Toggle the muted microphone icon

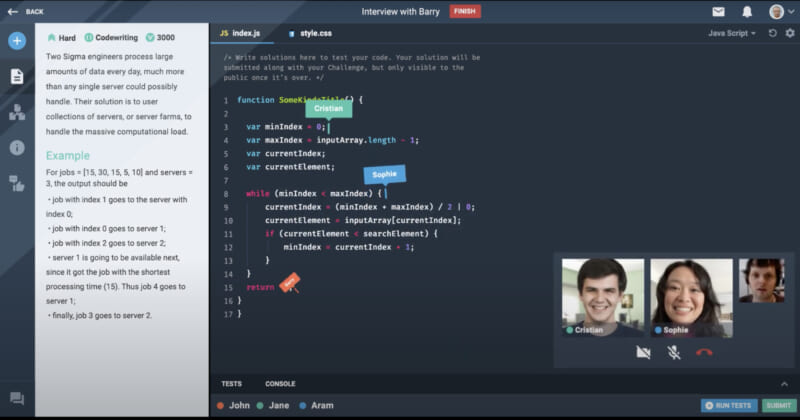click(x=674, y=353)
